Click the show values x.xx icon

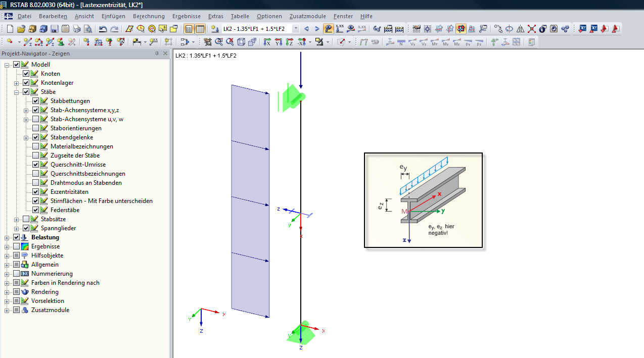click(340, 29)
